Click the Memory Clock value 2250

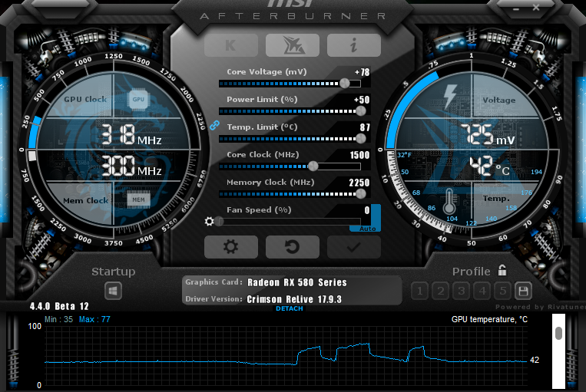pos(359,183)
